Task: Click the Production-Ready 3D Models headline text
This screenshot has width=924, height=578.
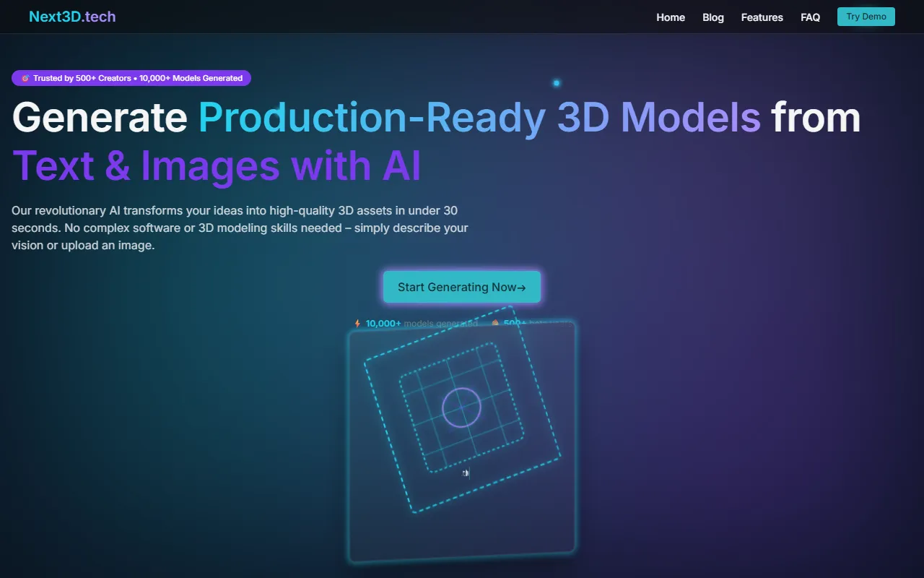Action: tap(479, 117)
